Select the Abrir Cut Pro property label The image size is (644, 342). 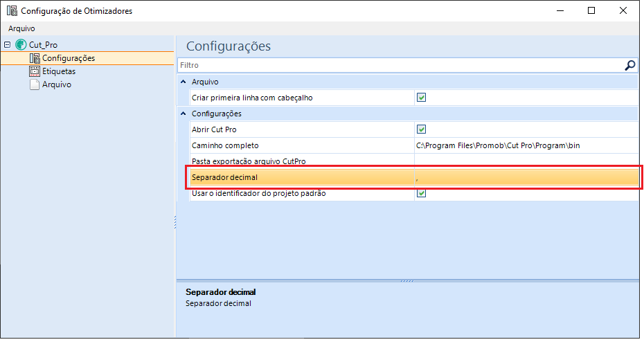(214, 129)
